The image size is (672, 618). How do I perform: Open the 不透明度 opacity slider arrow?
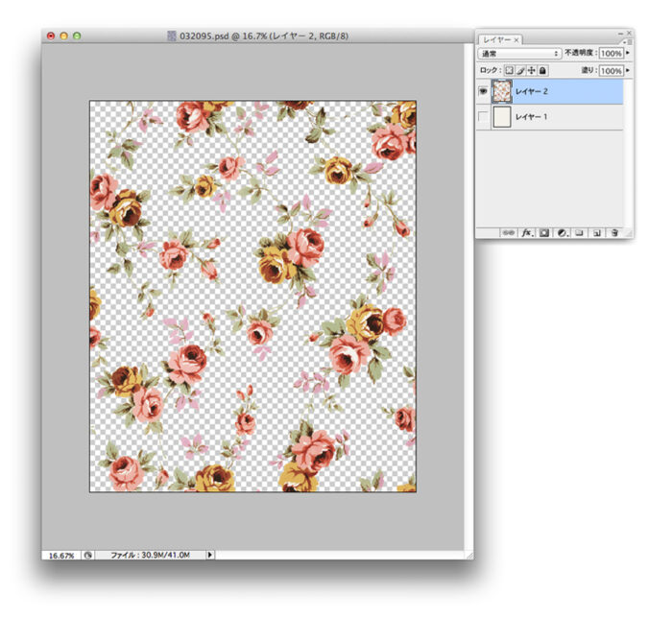[628, 54]
